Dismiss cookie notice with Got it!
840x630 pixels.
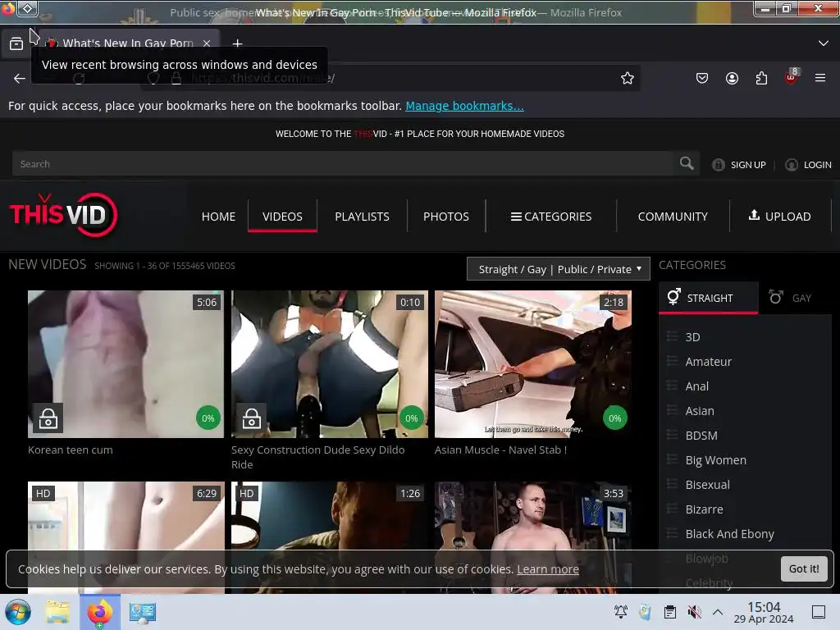point(804,568)
